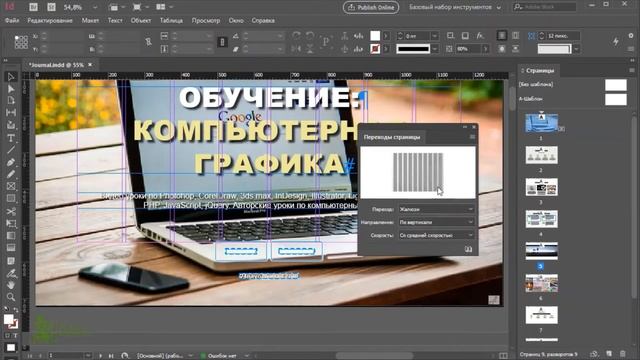
Task: Click the delete page trash icon
Action: [x=622, y=354]
